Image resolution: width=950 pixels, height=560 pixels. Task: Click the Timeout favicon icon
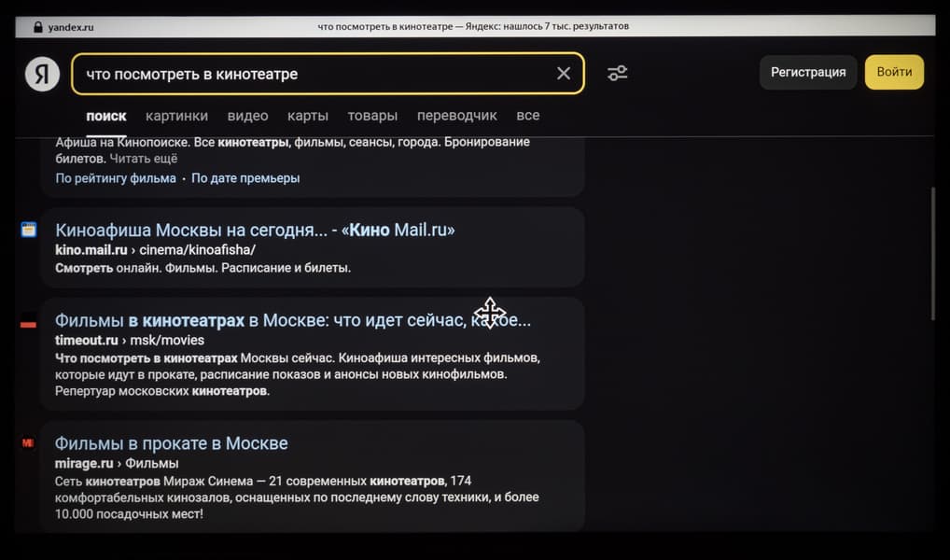tap(29, 321)
